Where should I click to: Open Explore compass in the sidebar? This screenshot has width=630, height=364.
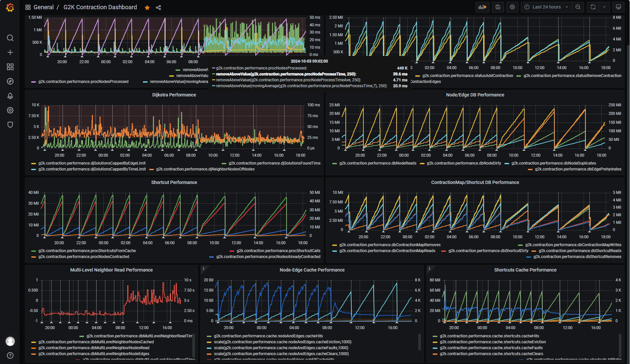point(10,81)
